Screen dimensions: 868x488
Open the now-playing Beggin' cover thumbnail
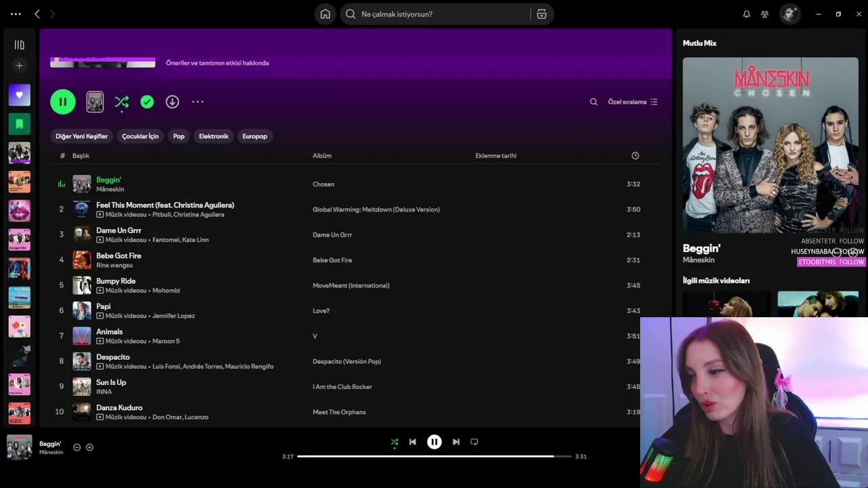(x=19, y=447)
